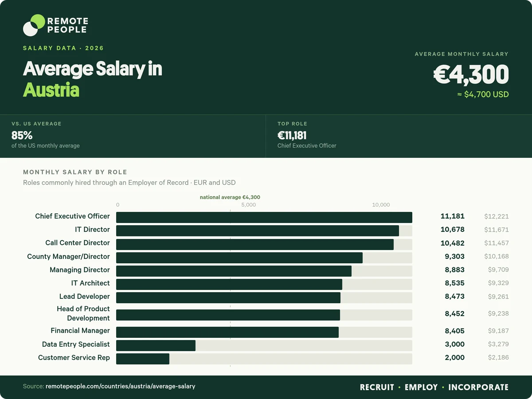Click the Remote People logo icon
Image resolution: width=532 pixels, height=399 pixels.
pos(34,25)
